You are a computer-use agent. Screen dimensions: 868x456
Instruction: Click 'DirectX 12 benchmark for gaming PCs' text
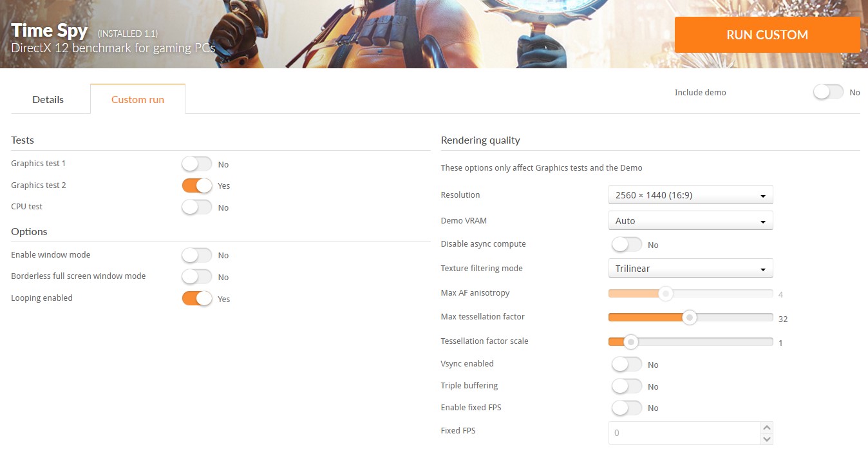coord(113,48)
